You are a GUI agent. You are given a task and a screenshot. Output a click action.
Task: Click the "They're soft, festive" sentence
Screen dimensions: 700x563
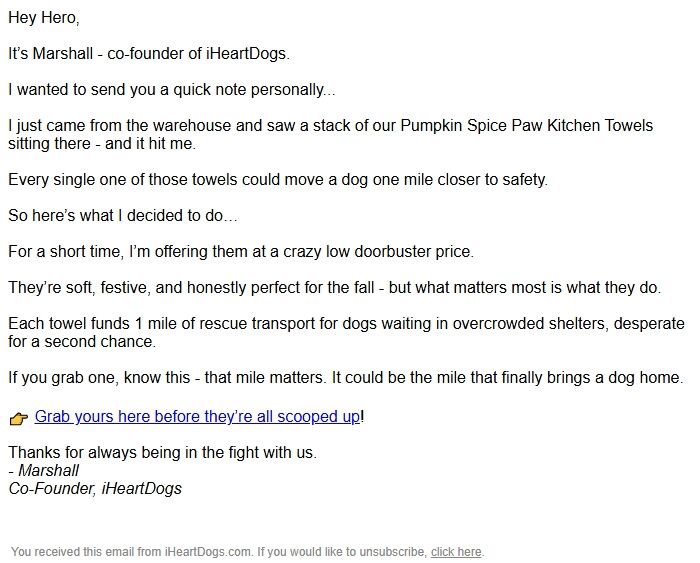coord(334,288)
